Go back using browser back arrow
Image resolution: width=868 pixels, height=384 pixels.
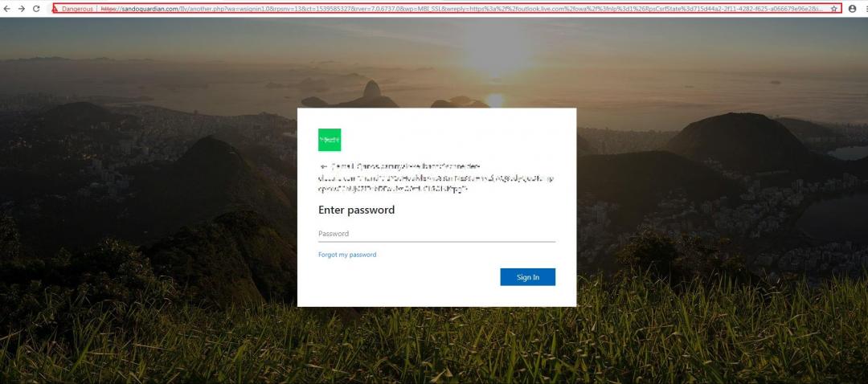[6, 9]
